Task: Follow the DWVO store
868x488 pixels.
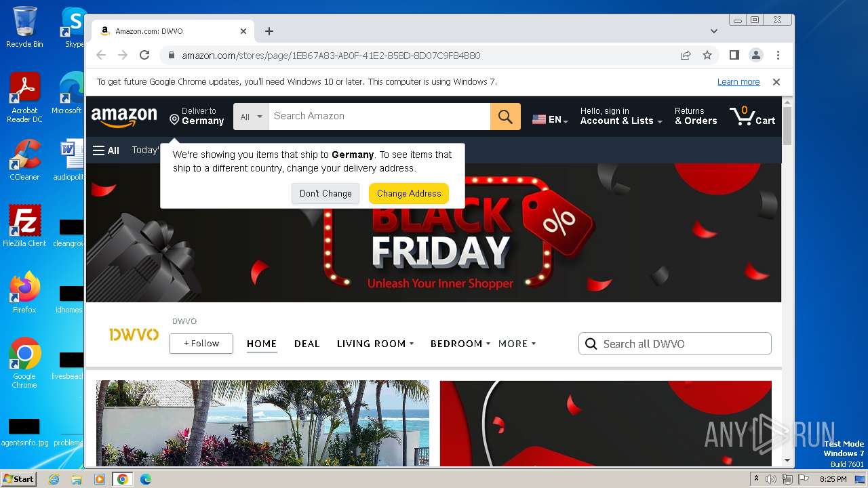Action: 201,344
